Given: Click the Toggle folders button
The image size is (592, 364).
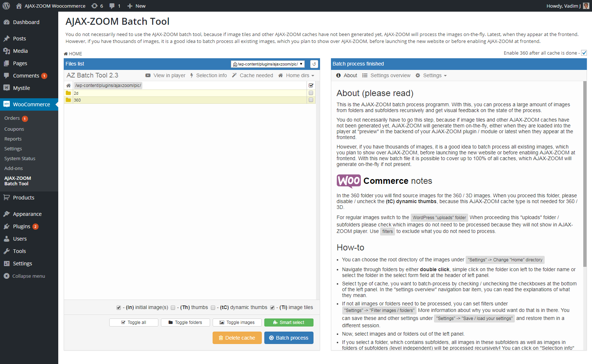Looking at the screenshot, I should [186, 323].
